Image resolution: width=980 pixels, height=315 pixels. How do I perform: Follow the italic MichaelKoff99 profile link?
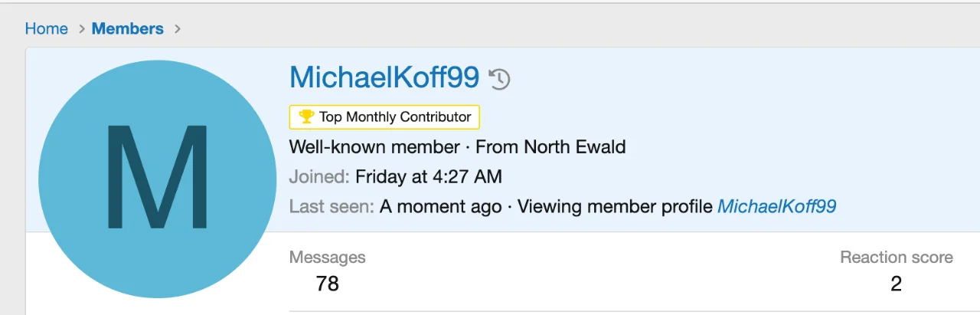(x=776, y=207)
